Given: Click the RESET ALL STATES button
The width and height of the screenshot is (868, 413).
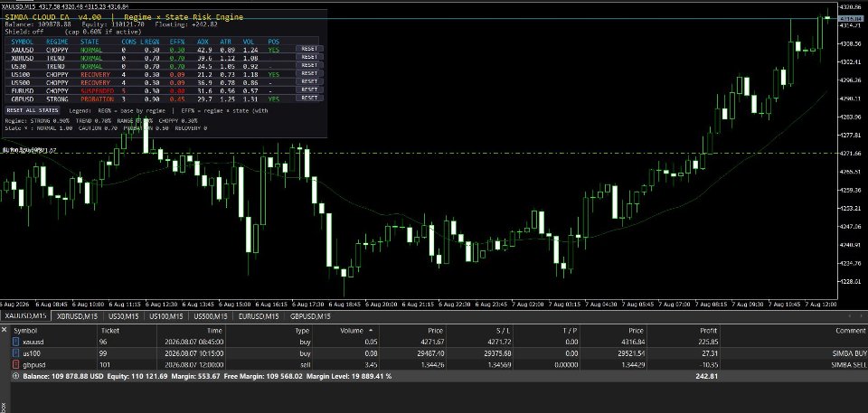Looking at the screenshot, I should coord(33,110).
